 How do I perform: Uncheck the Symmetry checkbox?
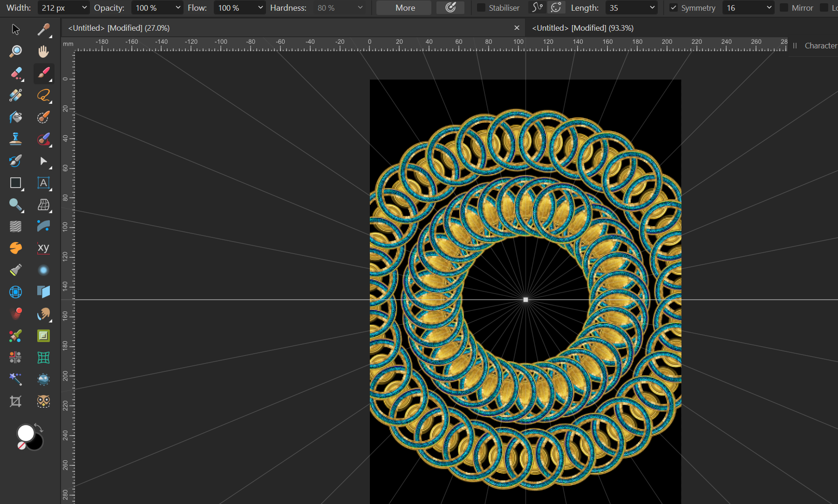674,8
